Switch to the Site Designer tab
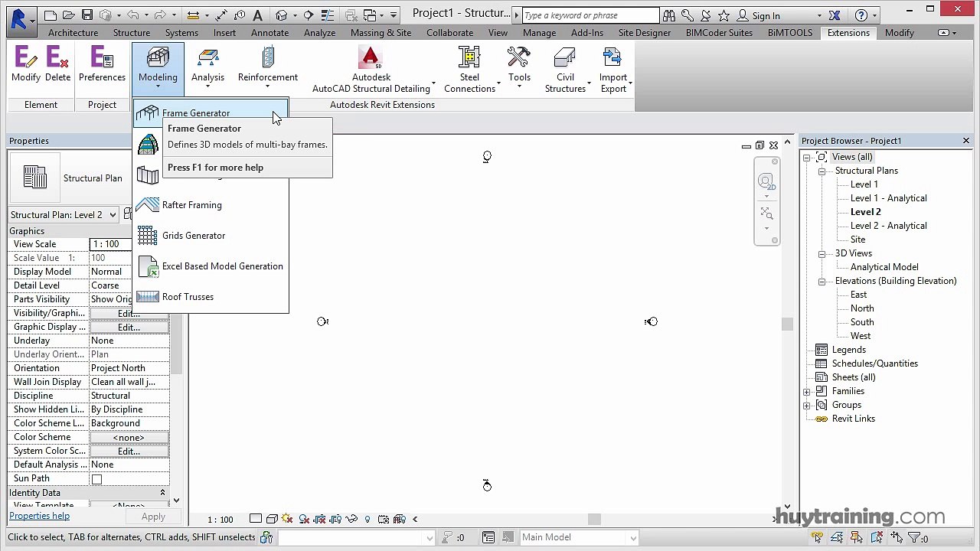The height and width of the screenshot is (551, 980). [644, 33]
